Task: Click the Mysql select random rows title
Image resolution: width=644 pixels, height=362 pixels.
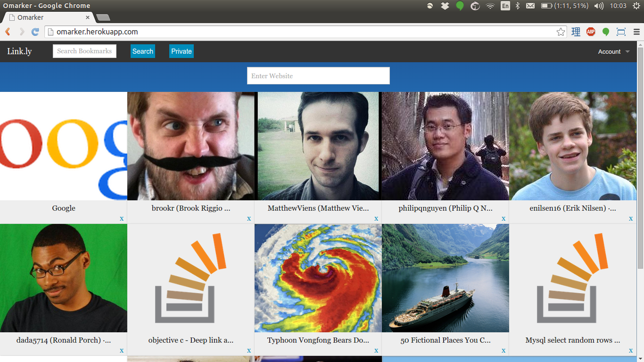Action: coord(573,340)
